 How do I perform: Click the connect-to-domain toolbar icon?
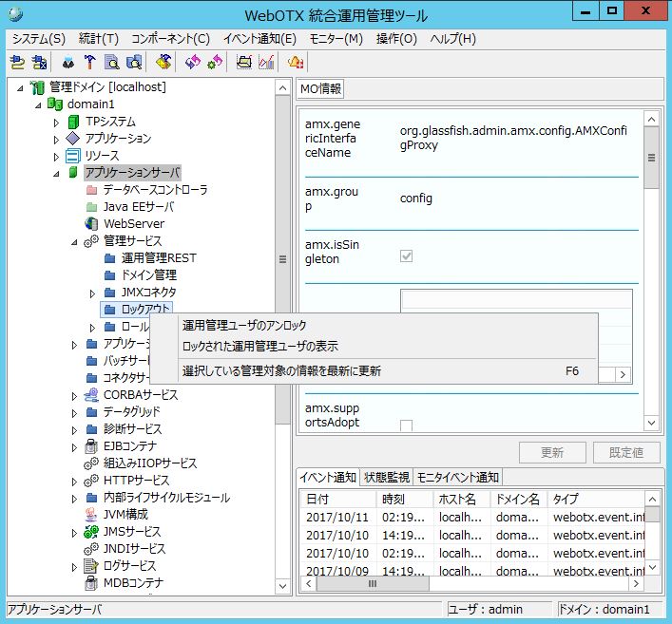click(x=17, y=63)
